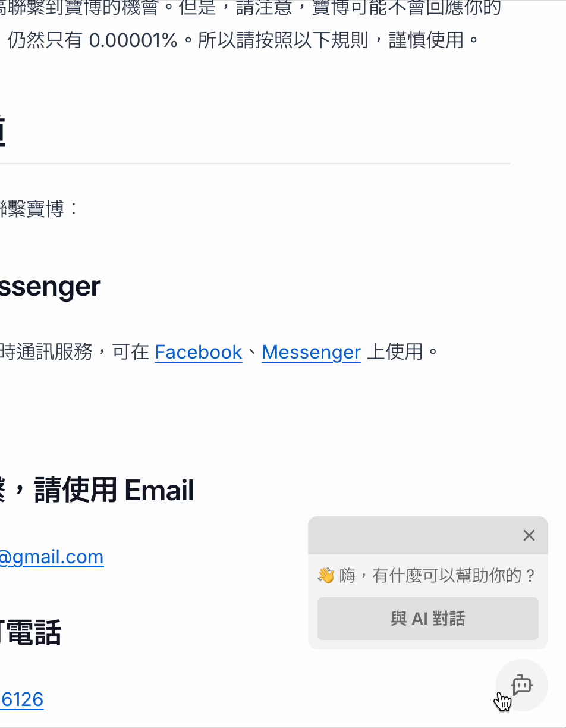Click the gmail.com email address link

coord(52,557)
